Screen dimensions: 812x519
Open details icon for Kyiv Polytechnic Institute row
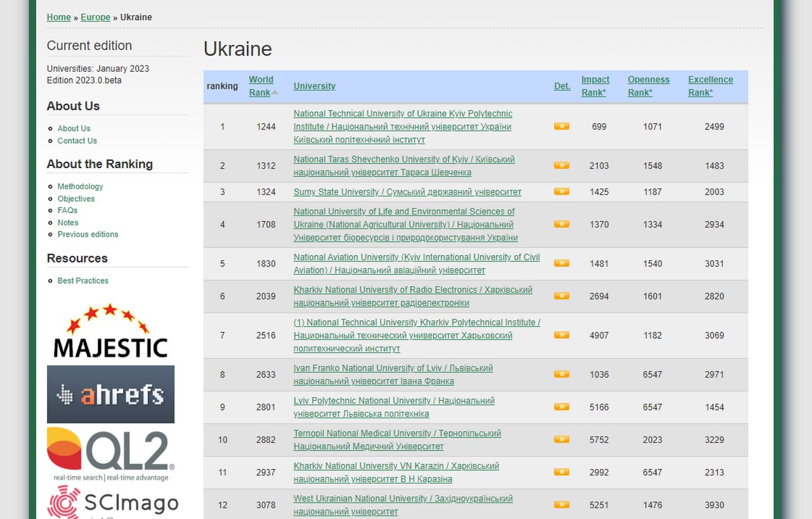pos(561,126)
